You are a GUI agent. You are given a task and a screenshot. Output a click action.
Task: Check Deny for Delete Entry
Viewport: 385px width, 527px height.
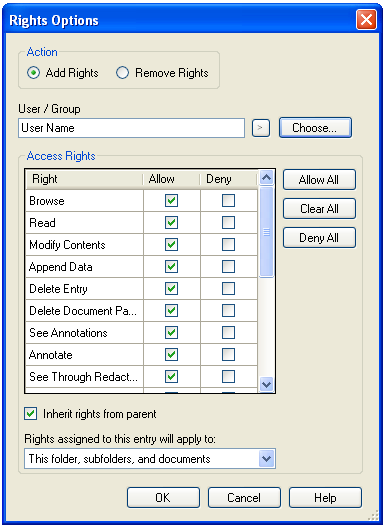pos(228,289)
